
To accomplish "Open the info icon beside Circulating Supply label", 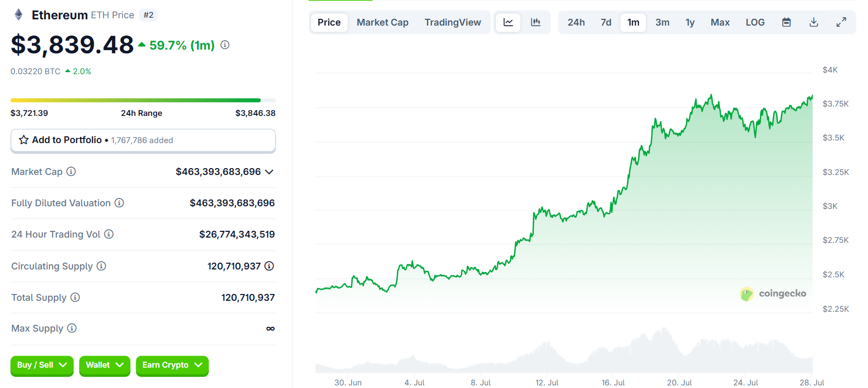I will click(101, 266).
